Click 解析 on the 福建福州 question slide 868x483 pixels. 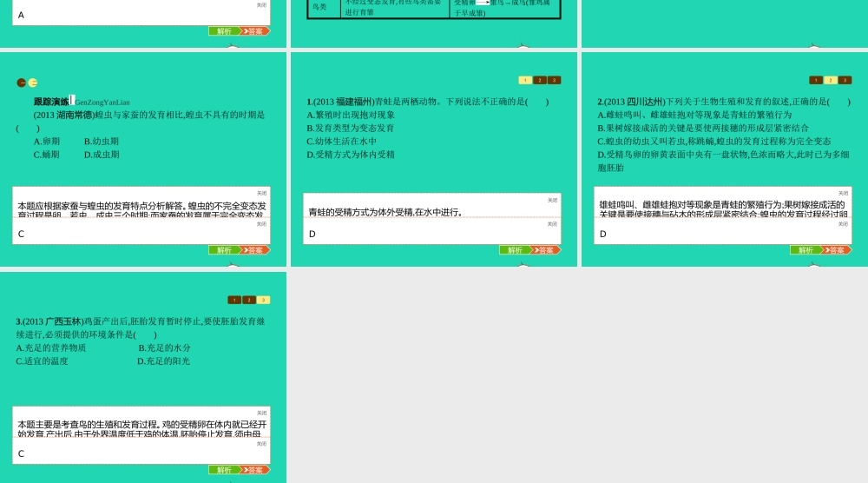[515, 250]
